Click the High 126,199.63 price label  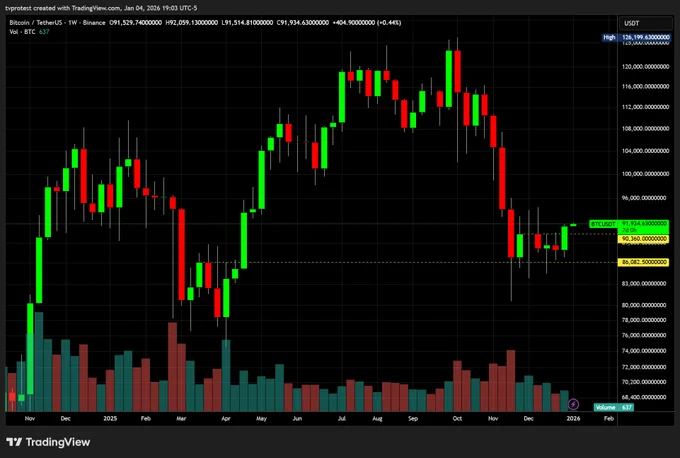636,37
